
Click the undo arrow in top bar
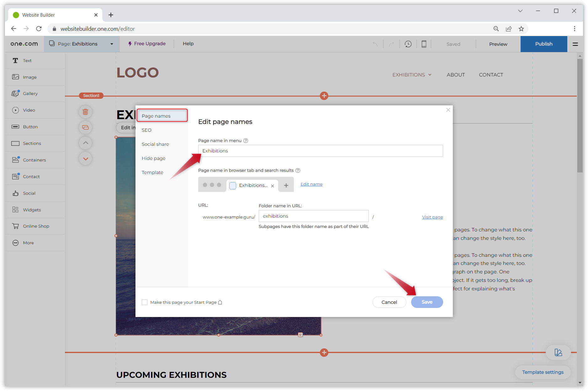[x=375, y=44]
